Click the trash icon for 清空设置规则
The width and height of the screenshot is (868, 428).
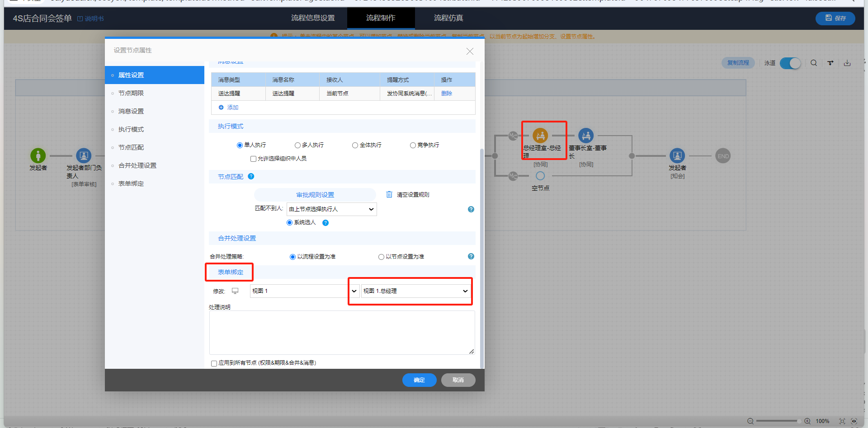pos(389,194)
